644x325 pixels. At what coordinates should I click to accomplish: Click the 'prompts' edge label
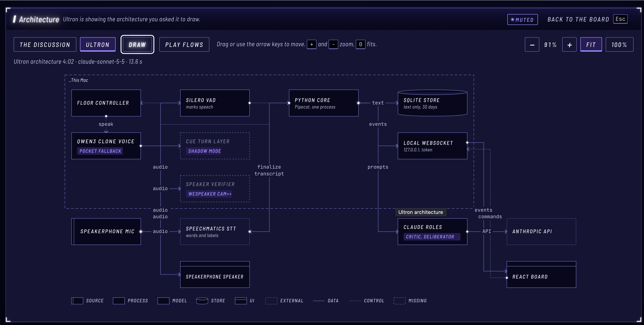(378, 167)
